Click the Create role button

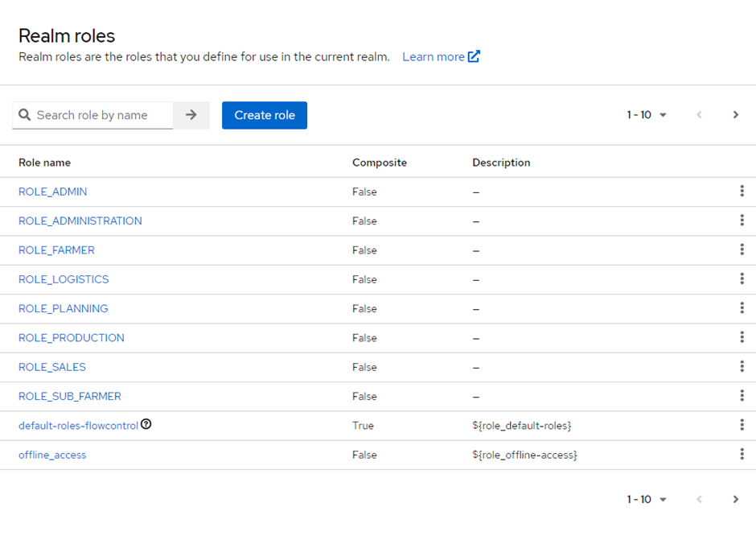tap(265, 115)
